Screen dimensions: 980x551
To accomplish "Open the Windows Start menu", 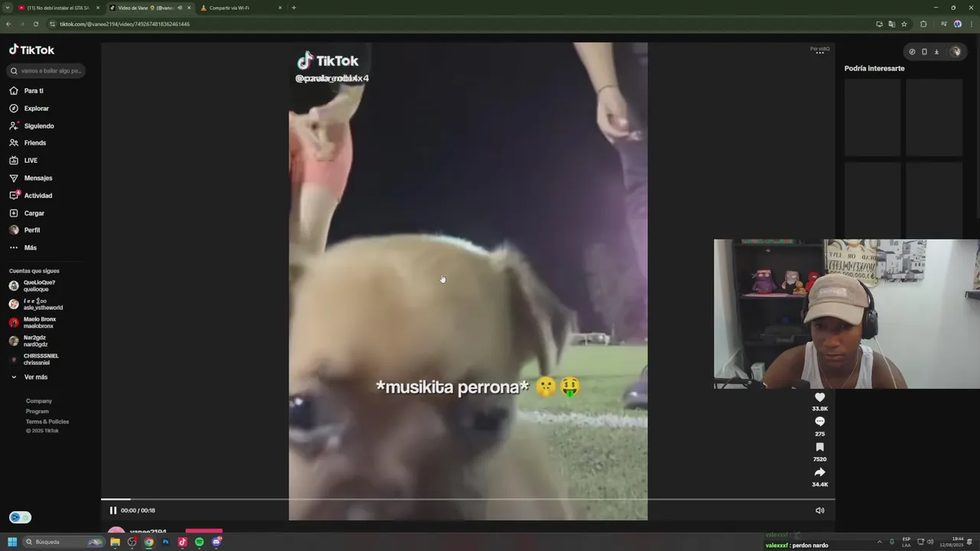I will pos(12,542).
